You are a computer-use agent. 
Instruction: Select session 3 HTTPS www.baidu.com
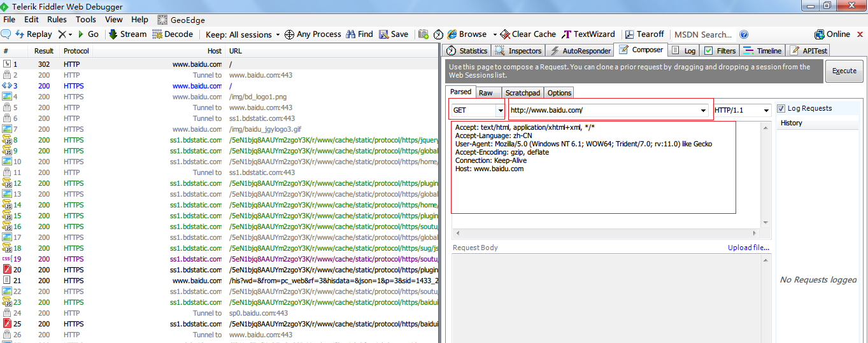[x=219, y=86]
